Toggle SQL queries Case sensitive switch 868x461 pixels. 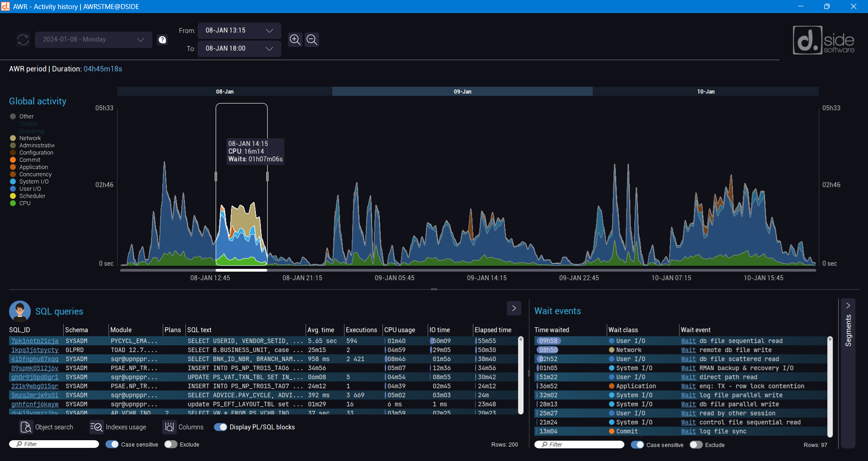click(x=112, y=444)
